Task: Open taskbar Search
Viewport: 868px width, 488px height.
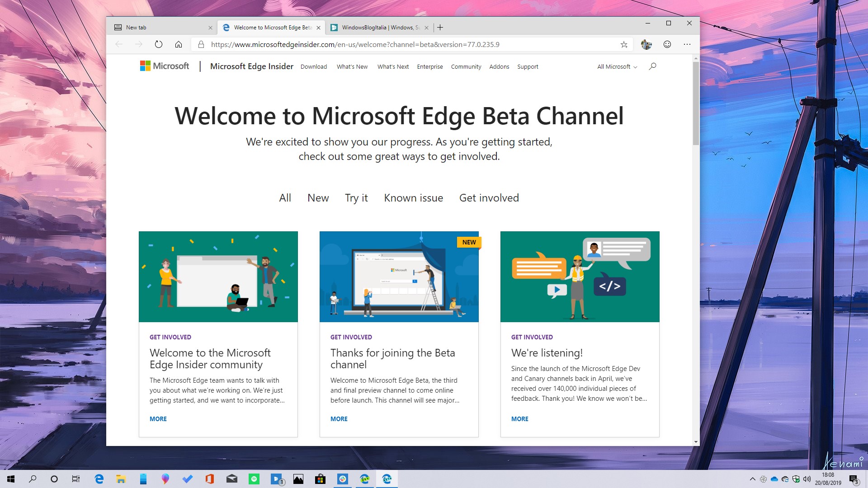Action: click(x=33, y=479)
